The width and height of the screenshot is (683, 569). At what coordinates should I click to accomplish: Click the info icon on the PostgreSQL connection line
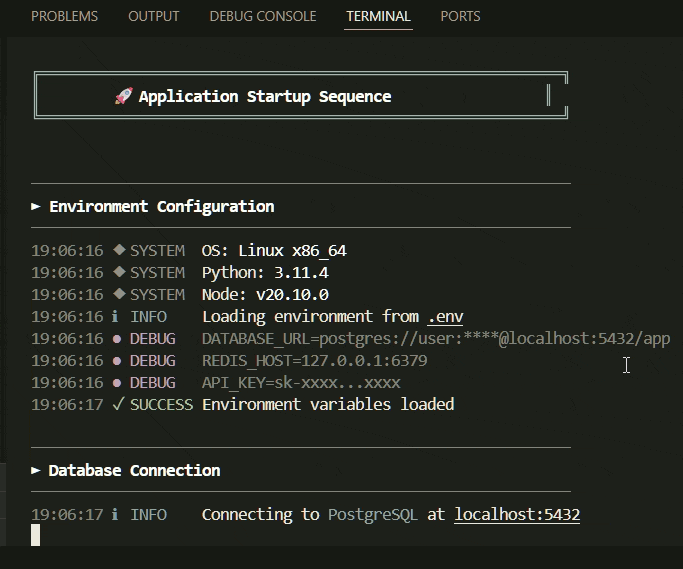[x=116, y=514]
